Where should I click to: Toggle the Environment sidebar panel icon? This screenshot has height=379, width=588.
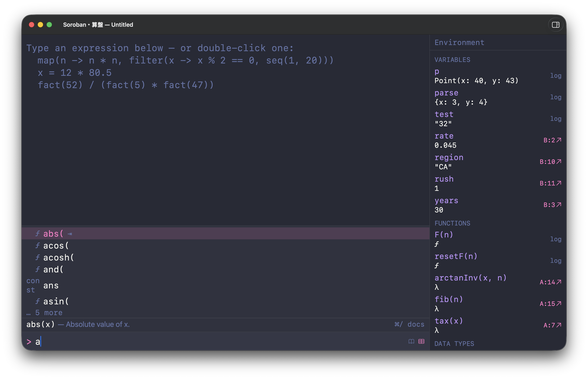[555, 25]
